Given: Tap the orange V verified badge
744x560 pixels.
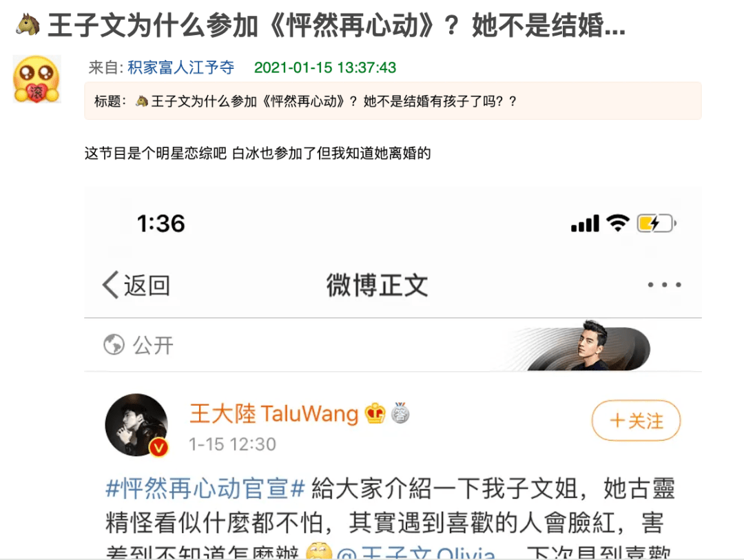Looking at the screenshot, I should coord(158,448).
